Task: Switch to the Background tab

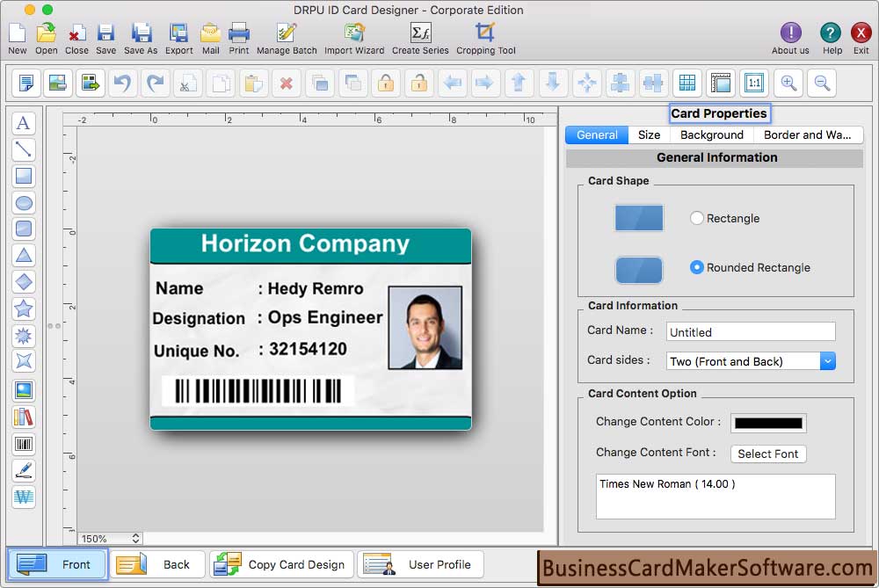Action: pyautogui.click(x=712, y=135)
